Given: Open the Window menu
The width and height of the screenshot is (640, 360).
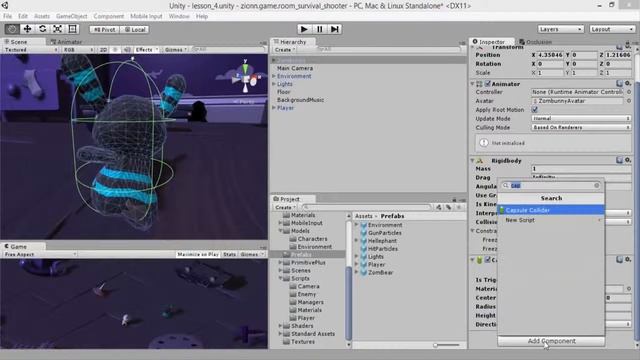Looking at the screenshot, I should point(179,16).
